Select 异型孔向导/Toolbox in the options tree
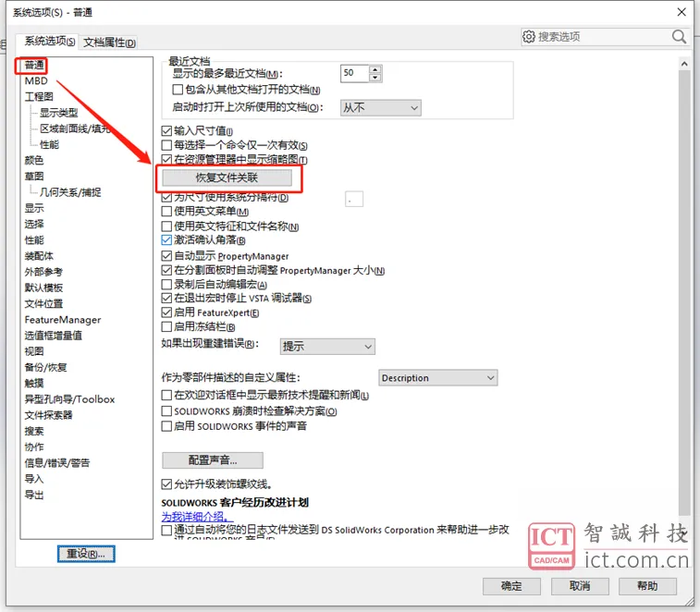700x612 pixels. (69, 399)
